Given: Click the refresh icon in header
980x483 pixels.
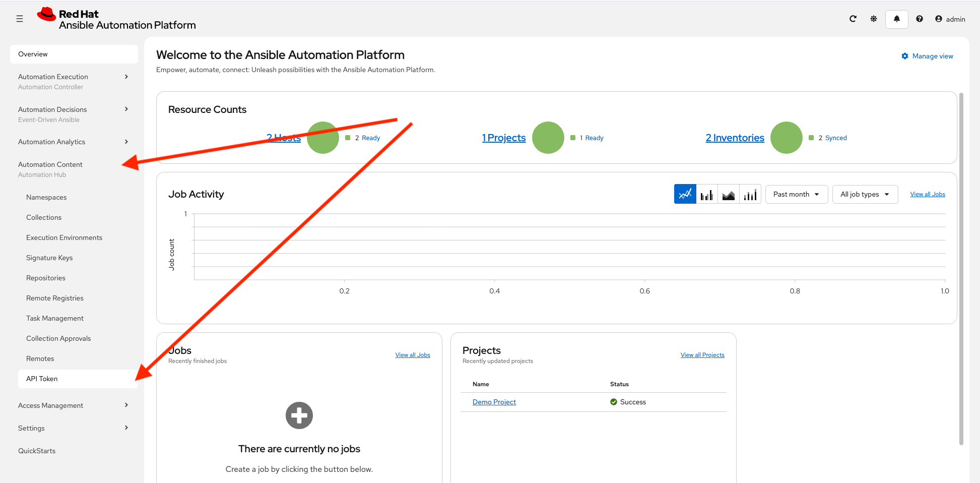Looking at the screenshot, I should tap(853, 19).
